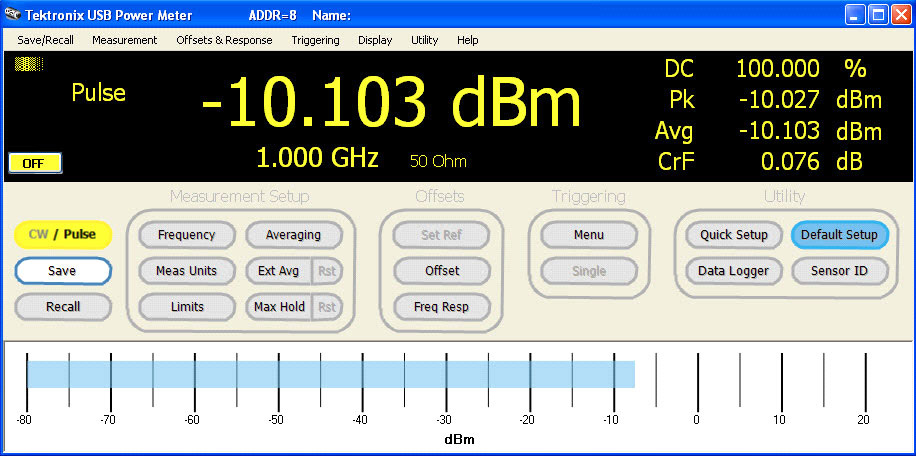The image size is (916, 456).
Task: Click the signal indicator icon above Pulse
Action: (29, 64)
